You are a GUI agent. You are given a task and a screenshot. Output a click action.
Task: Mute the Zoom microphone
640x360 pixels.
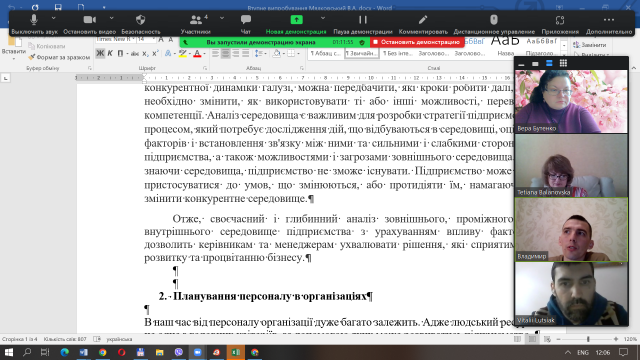[34, 24]
